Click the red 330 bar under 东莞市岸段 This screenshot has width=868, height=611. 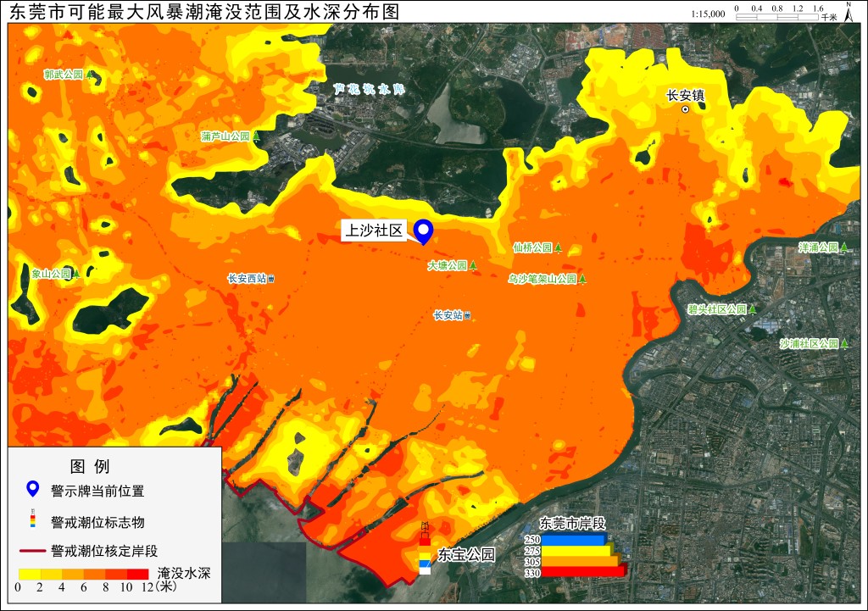coord(583,572)
